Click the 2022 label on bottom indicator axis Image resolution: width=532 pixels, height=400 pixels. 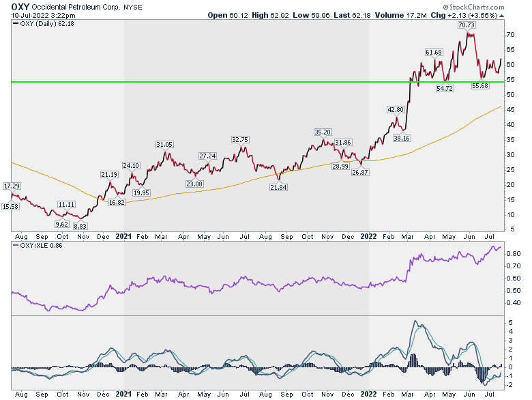tap(368, 395)
